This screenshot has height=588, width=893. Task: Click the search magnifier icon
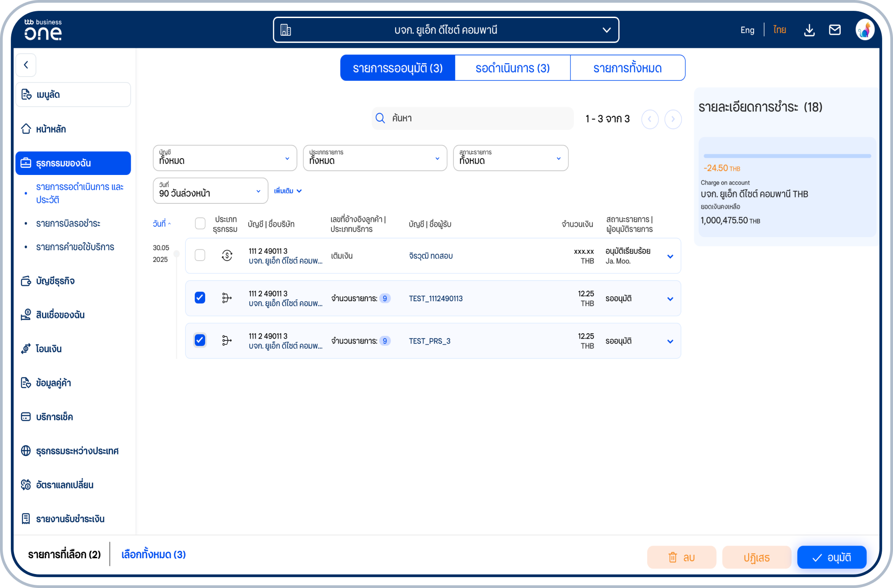tap(380, 118)
